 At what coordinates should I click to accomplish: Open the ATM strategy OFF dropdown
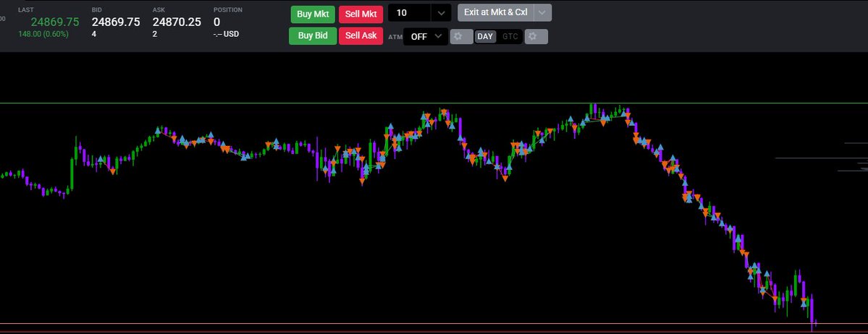point(426,36)
